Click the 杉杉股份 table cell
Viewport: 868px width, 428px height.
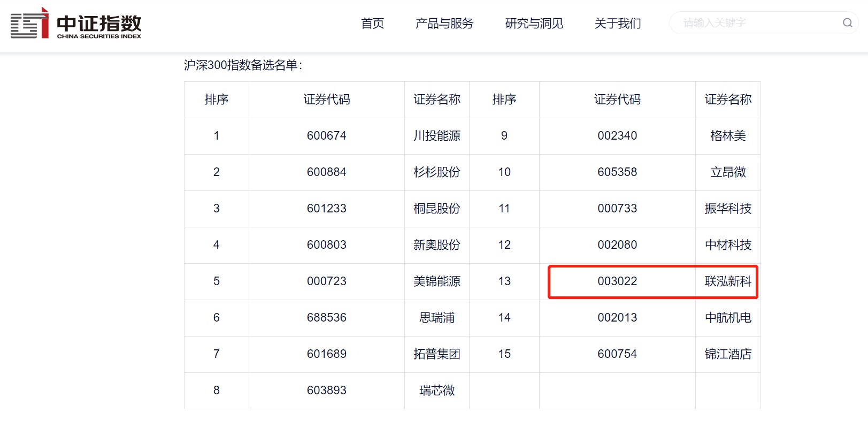[436, 172]
